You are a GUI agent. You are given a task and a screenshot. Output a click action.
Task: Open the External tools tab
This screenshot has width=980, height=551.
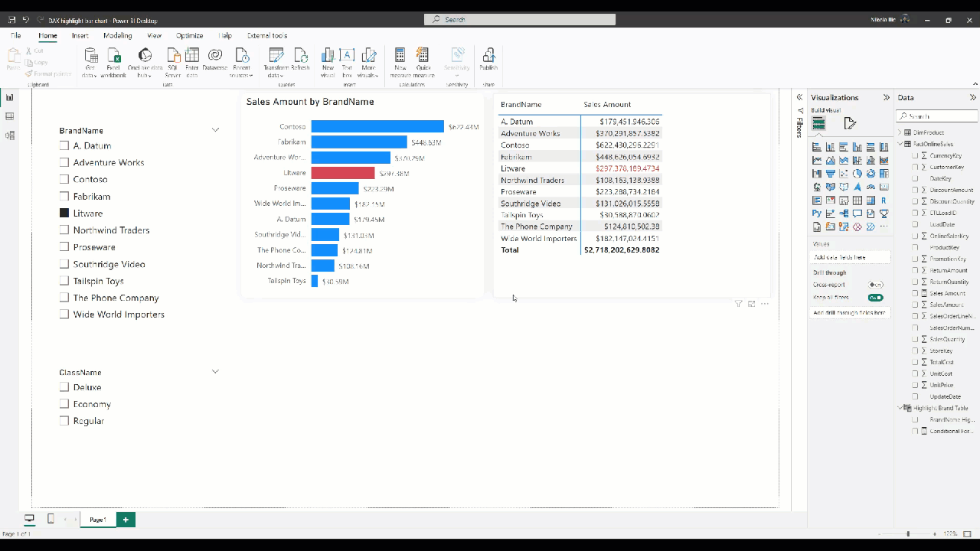[267, 35]
